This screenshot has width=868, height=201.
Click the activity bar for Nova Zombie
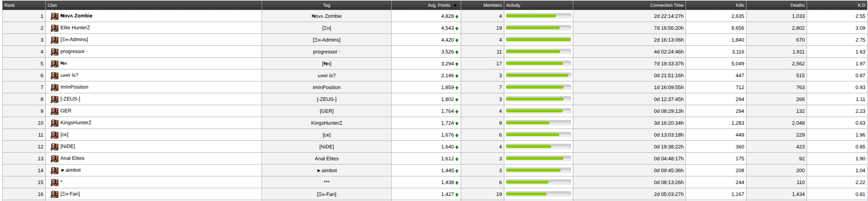(538, 16)
